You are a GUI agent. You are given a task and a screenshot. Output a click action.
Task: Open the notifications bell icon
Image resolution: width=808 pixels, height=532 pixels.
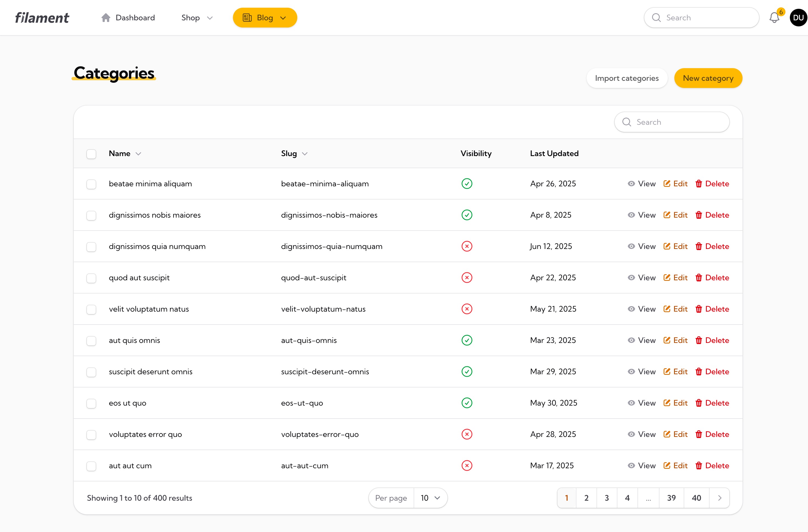[774, 18]
